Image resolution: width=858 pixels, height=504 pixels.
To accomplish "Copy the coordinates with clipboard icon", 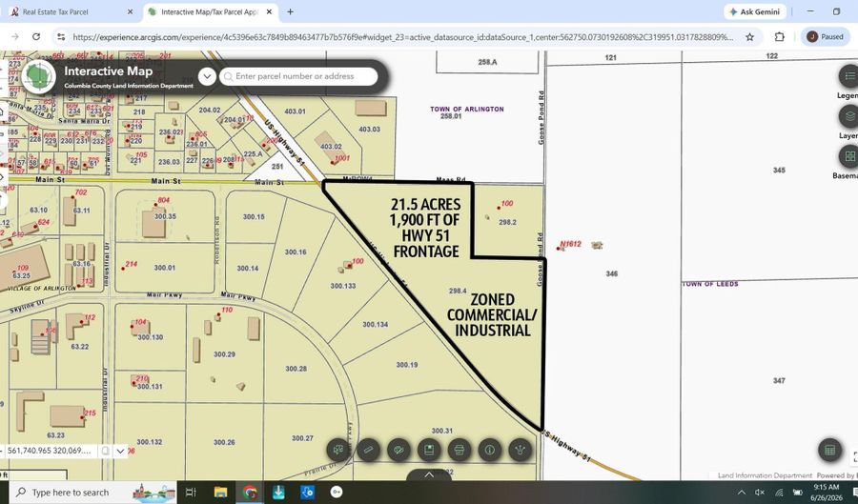I will click(x=106, y=451).
